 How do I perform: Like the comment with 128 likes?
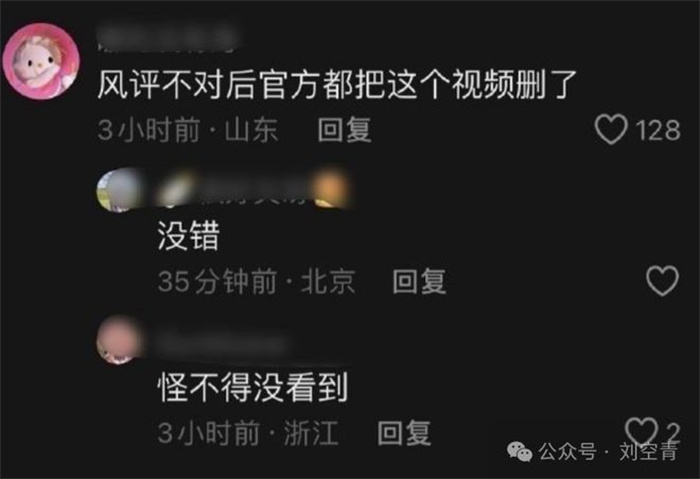tap(611, 129)
